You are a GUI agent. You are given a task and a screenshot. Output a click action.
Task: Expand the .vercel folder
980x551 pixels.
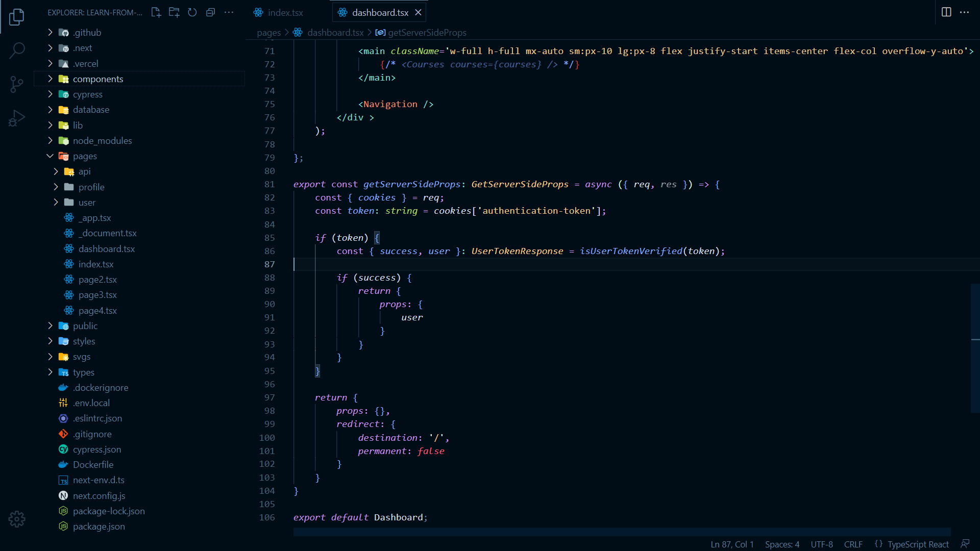(139, 64)
